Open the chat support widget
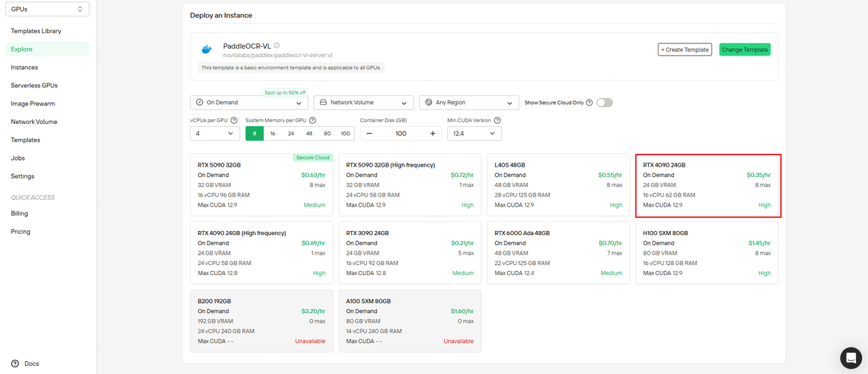 (x=850, y=357)
